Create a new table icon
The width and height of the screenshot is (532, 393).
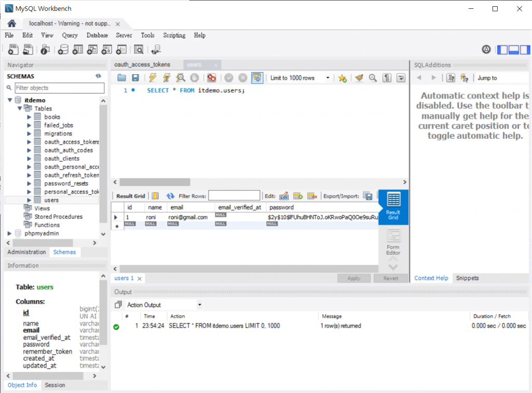click(78, 49)
